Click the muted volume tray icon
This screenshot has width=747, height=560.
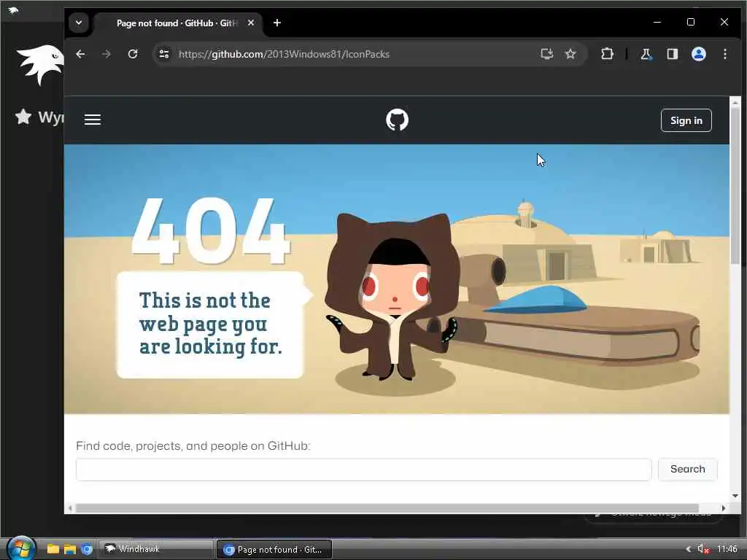click(x=703, y=549)
